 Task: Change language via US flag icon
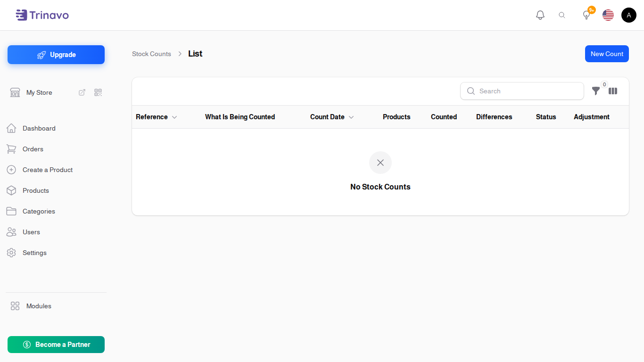tap(608, 15)
